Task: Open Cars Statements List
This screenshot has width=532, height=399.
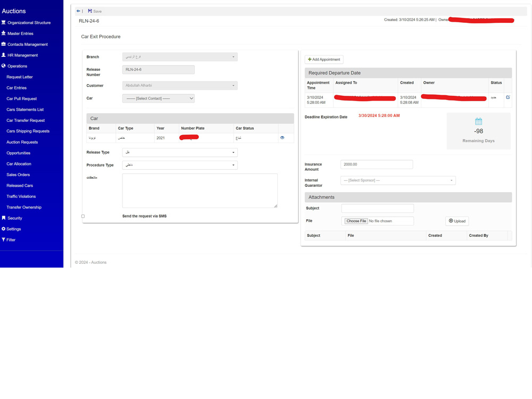Action: click(25, 110)
